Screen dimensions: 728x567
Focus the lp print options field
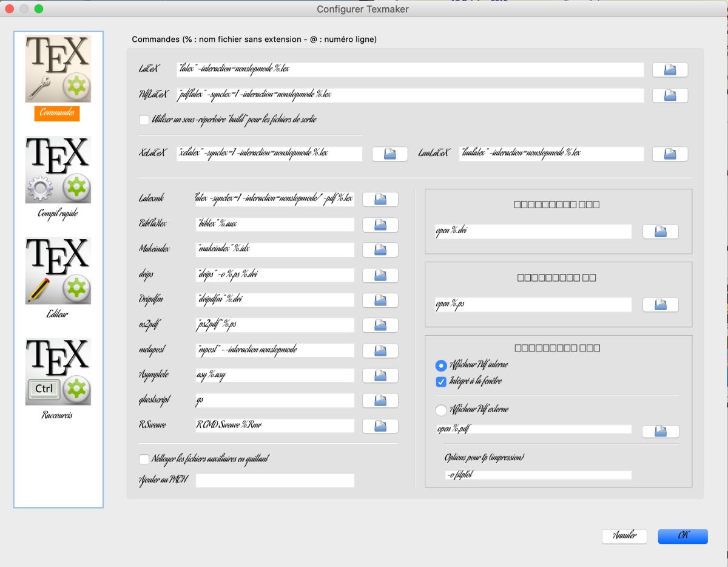538,475
